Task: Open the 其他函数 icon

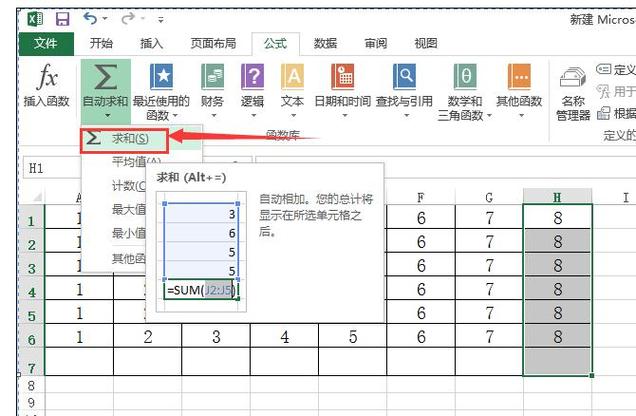Action: point(519,76)
